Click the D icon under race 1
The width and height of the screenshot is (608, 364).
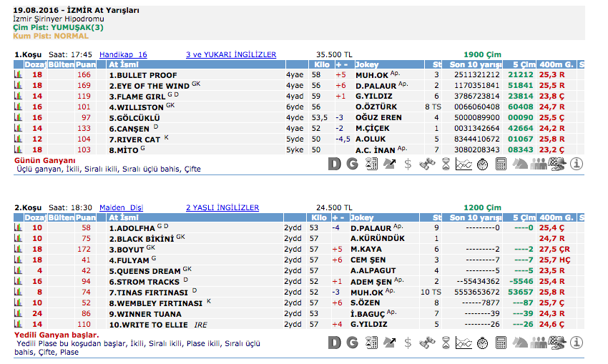coord(335,164)
